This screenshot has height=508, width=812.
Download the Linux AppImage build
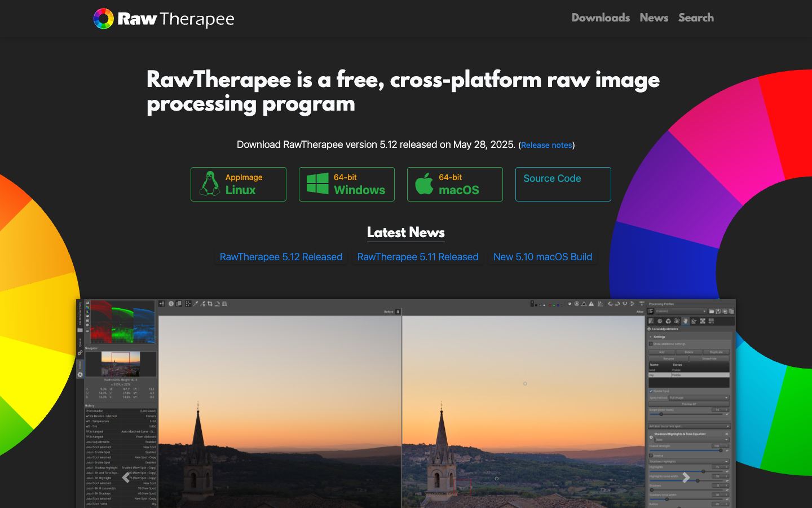[x=239, y=184]
